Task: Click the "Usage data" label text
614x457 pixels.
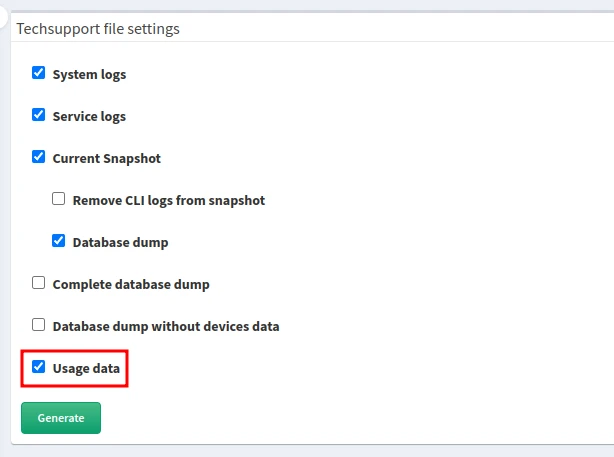Action: click(86, 368)
